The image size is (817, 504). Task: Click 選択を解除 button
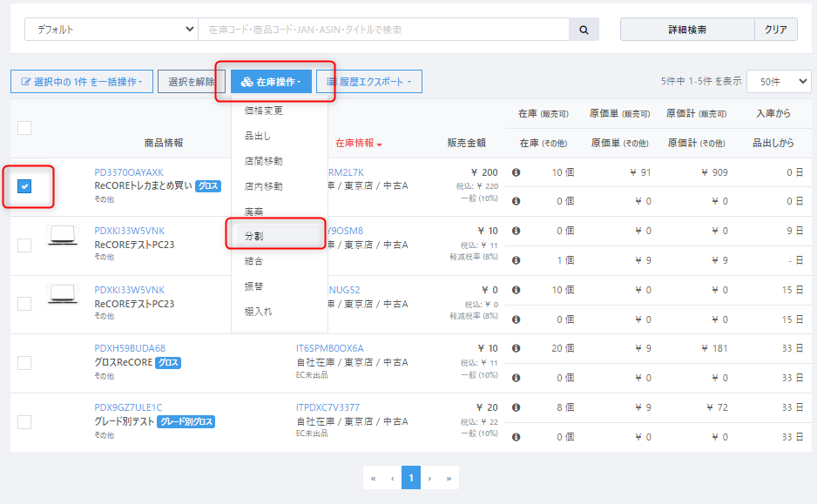coord(192,82)
